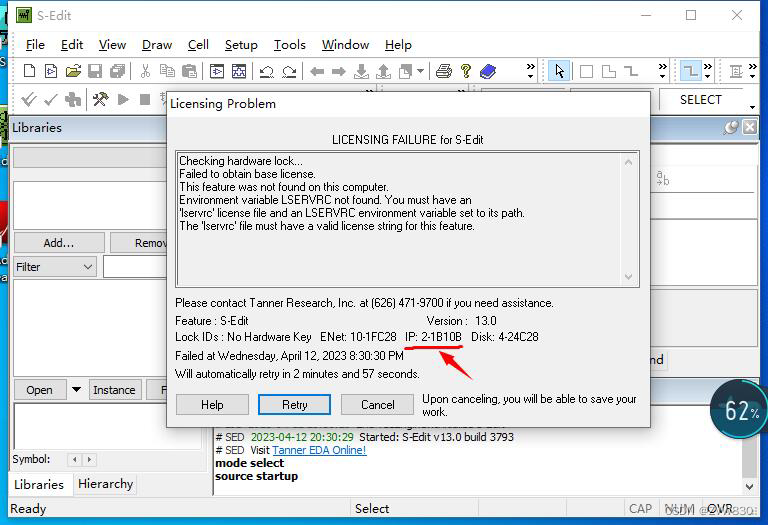Viewport: 768px width, 525px height.
Task: Select the Polygon drawing tool
Action: point(609,72)
